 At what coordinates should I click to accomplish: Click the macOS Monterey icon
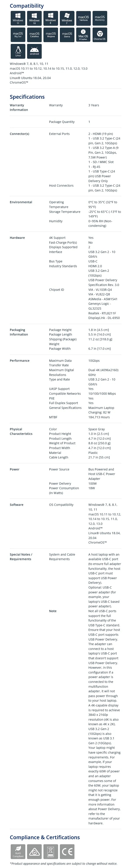tap(100, 18)
